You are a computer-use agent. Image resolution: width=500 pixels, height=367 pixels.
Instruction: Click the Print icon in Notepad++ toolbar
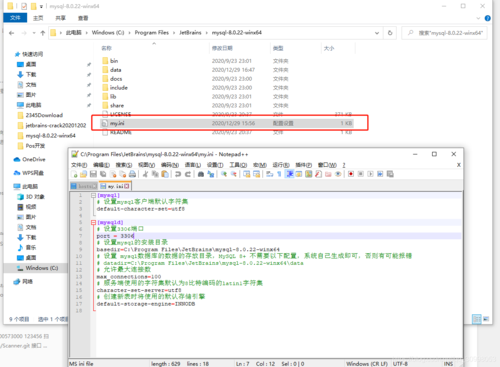[132, 174]
